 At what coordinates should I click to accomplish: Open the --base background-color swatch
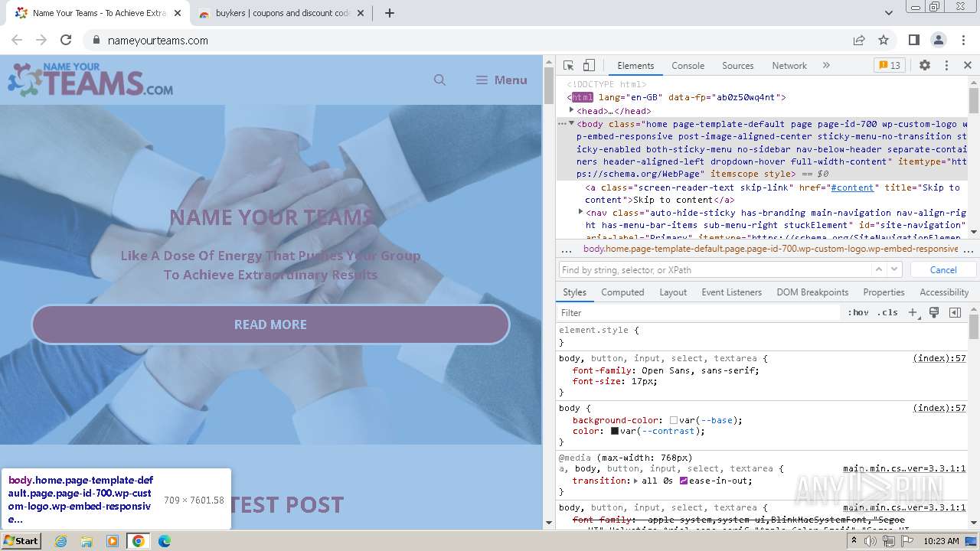click(x=674, y=420)
